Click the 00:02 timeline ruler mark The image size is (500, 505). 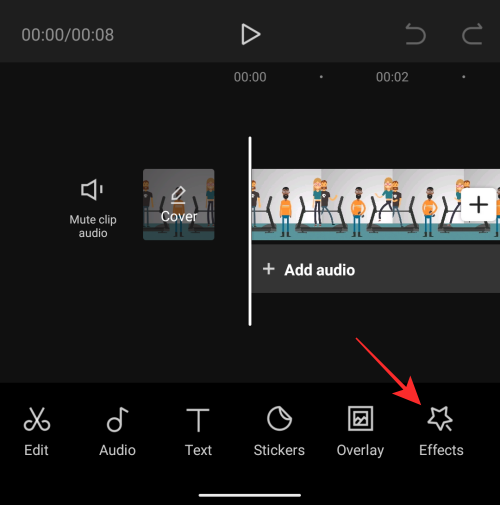pyautogui.click(x=392, y=77)
